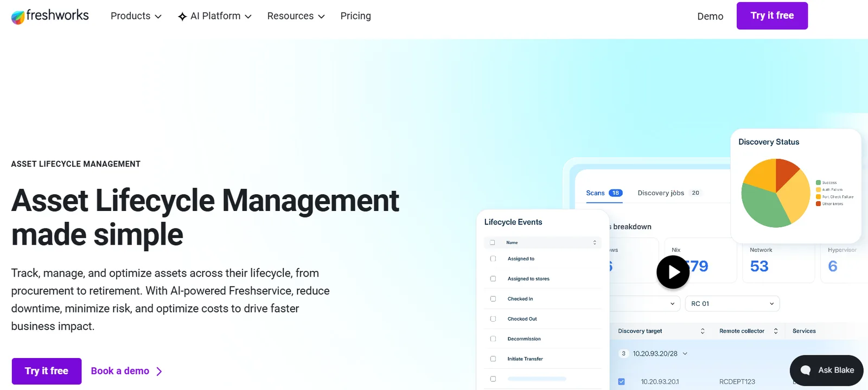Sort Lifecycle Events by Name column
Image resolution: width=868 pixels, height=390 pixels.
click(595, 242)
